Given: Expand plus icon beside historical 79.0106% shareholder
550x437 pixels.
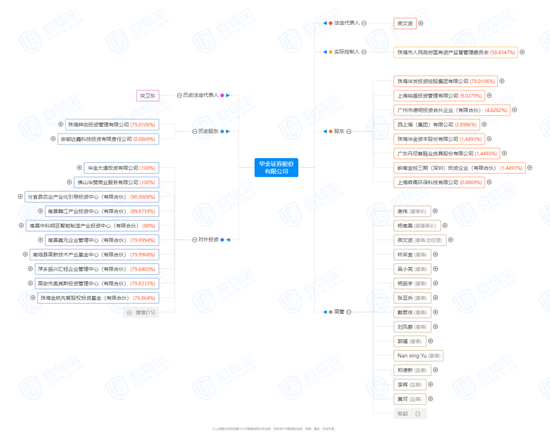Looking at the screenshot, I should coord(60,125).
